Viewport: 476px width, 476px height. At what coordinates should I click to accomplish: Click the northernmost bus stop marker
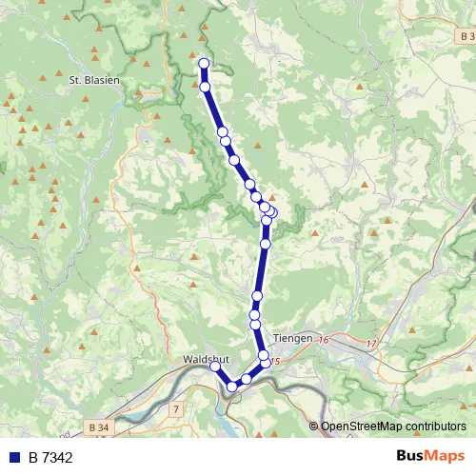[204, 64]
